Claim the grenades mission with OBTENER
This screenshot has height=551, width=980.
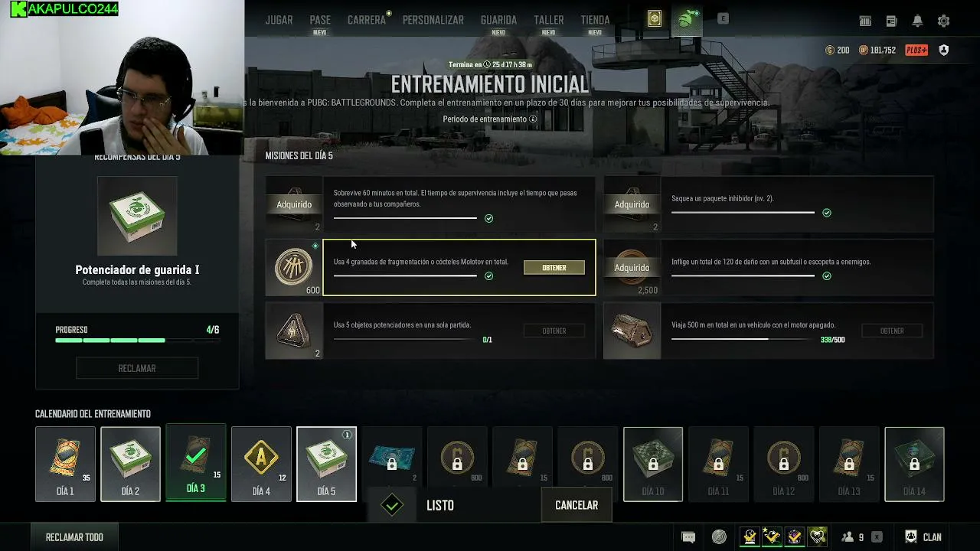[554, 268]
